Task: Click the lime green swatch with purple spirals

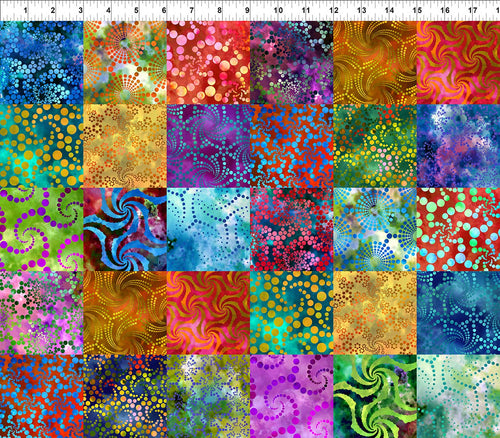Action: [x=42, y=229]
